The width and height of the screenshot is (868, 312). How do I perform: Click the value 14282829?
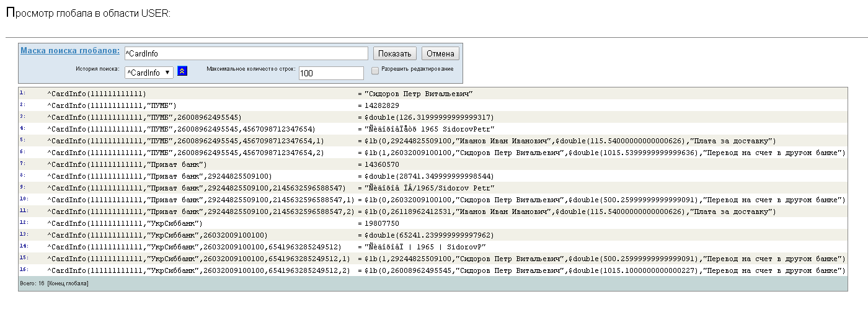[381, 105]
